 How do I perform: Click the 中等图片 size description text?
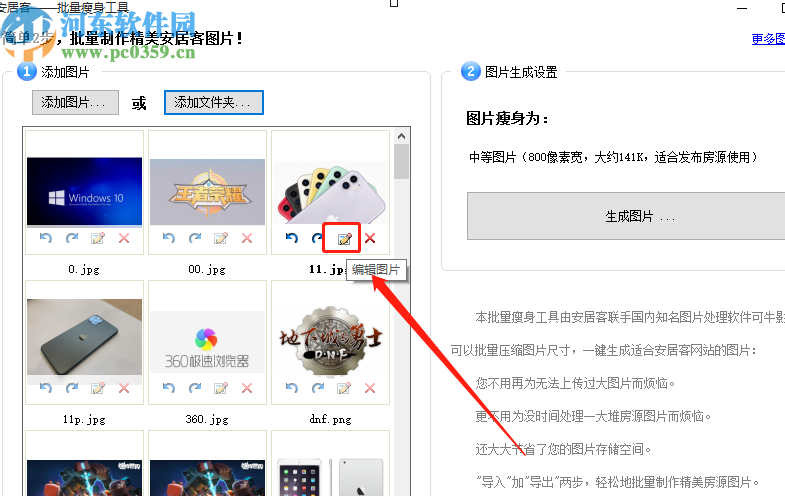click(x=613, y=158)
